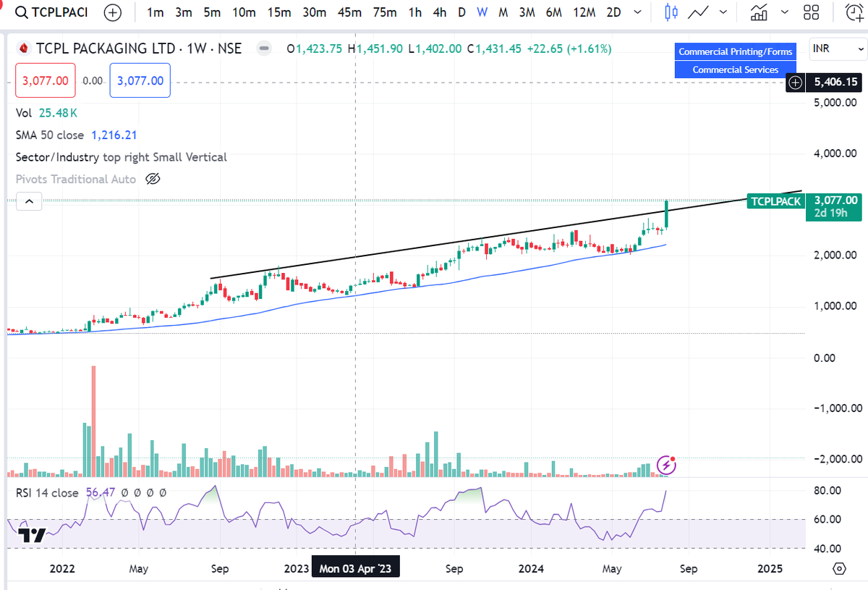The width and height of the screenshot is (868, 590).
Task: Open the Commercial Printing/Forms sector link
Action: [735, 51]
